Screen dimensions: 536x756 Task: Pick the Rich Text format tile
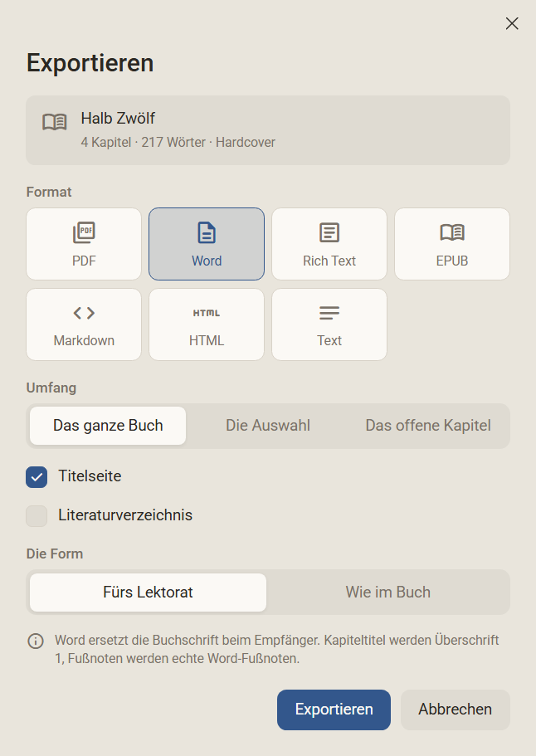pos(329,244)
